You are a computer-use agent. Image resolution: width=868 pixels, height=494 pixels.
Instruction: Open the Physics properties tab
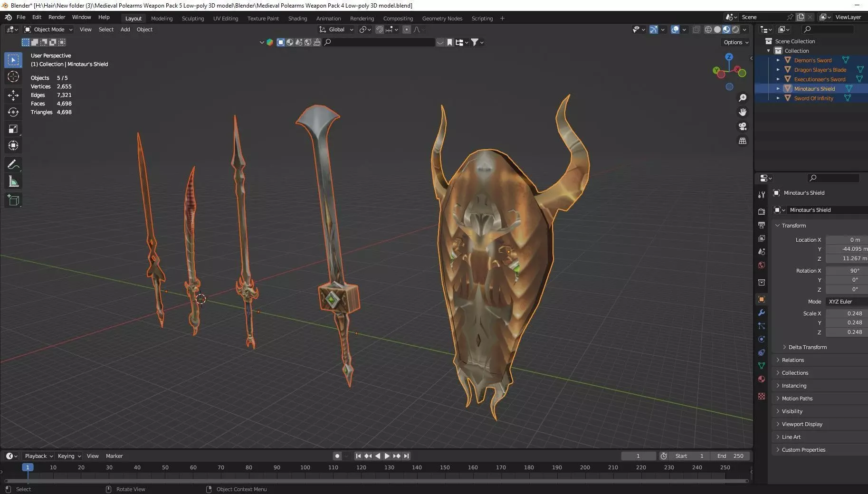coord(762,339)
